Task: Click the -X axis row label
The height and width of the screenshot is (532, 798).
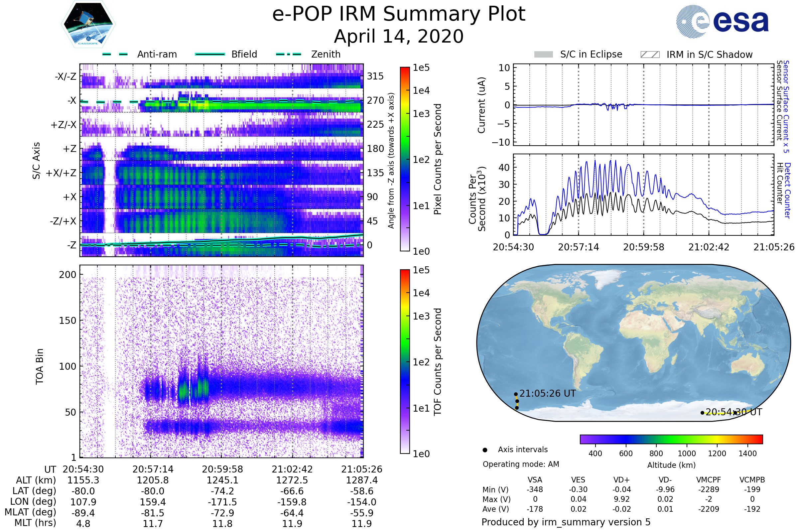Action: [72, 100]
